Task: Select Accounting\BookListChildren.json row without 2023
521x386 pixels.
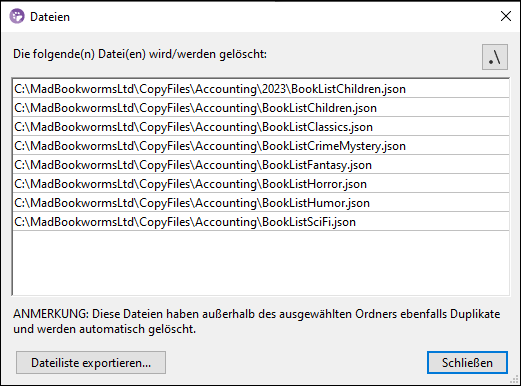Action: pos(261,108)
